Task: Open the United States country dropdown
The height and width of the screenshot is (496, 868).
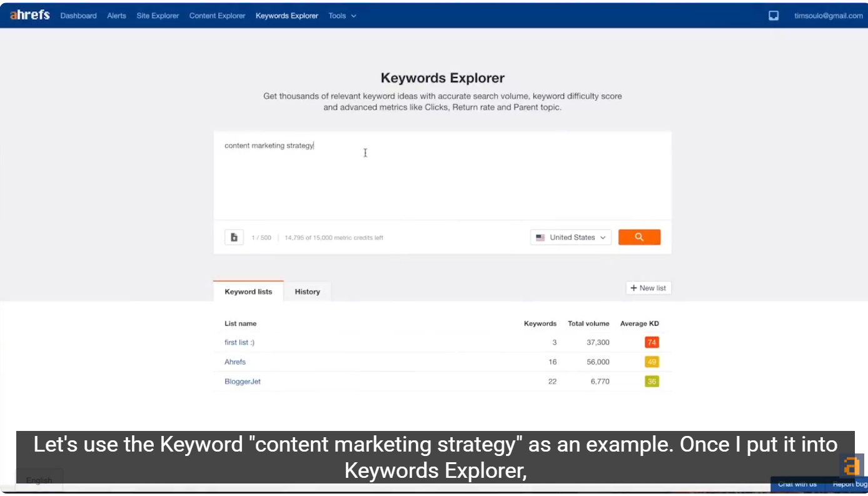Action: pos(570,238)
